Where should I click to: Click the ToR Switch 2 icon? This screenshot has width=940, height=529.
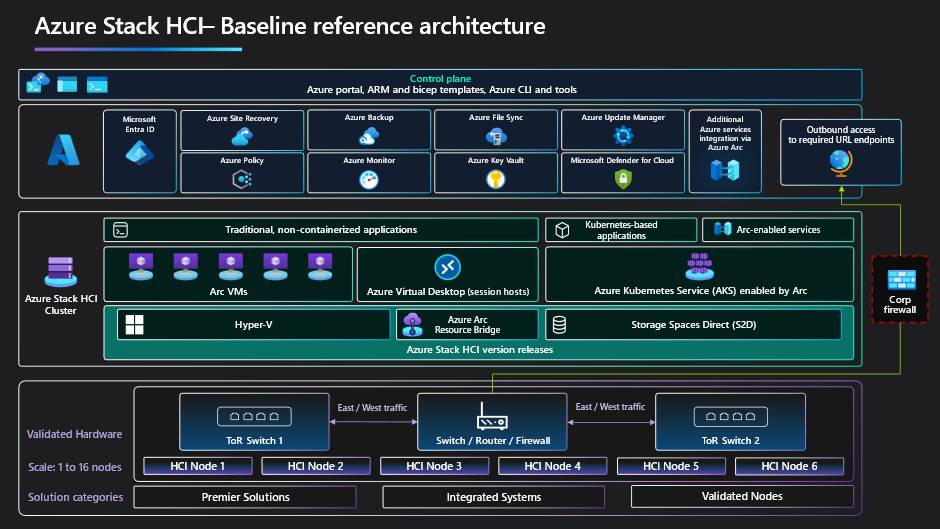point(730,416)
